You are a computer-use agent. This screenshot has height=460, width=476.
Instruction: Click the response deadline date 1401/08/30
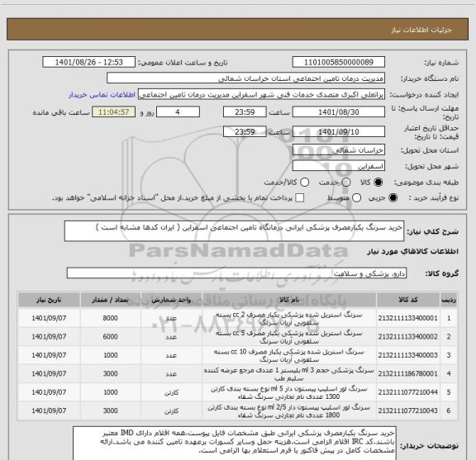pyautogui.click(x=339, y=112)
